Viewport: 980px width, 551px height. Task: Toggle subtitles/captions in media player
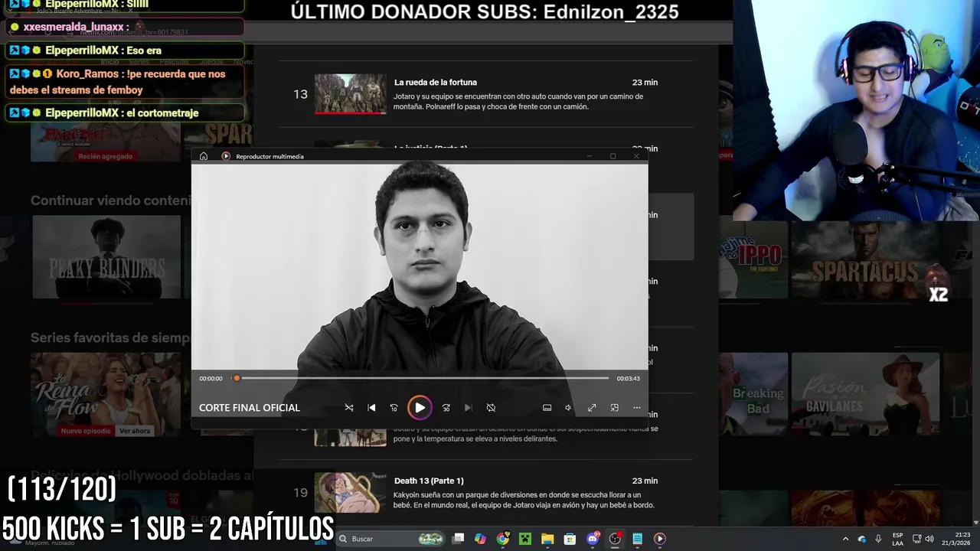(x=547, y=408)
